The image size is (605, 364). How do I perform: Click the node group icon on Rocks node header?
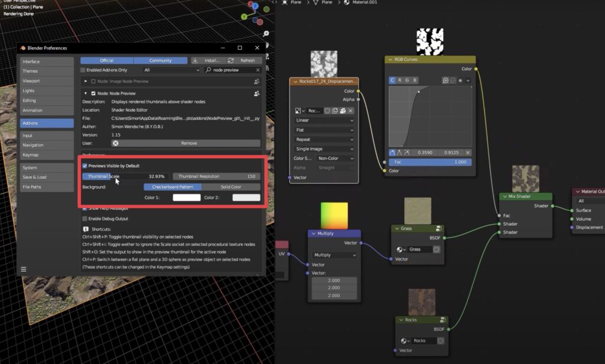(x=443, y=320)
